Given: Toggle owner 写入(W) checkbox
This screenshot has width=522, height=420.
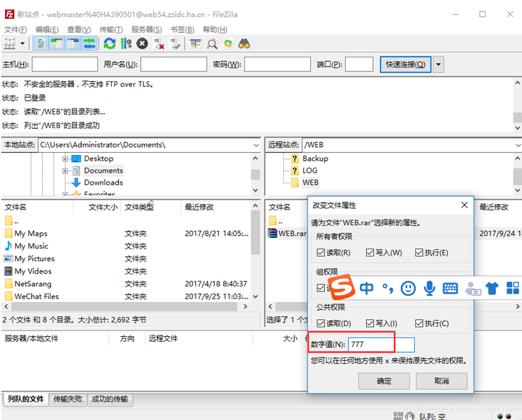Looking at the screenshot, I should pyautogui.click(x=370, y=253).
